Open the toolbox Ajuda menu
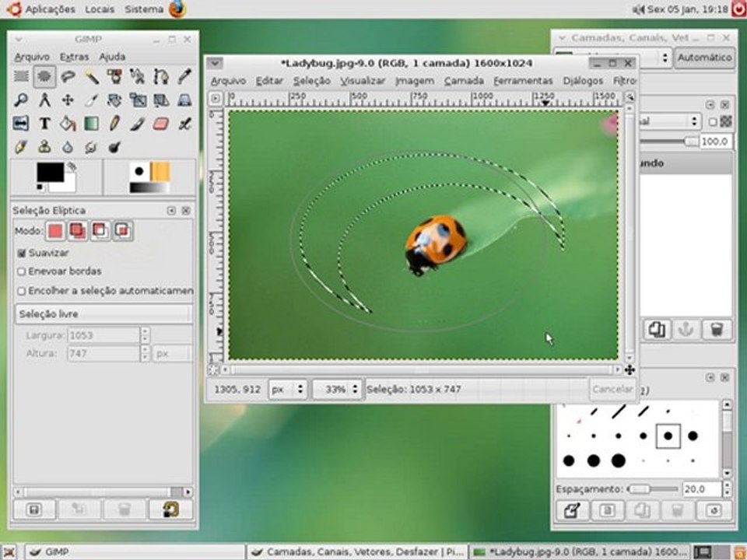Viewport: 747px width, 560px height. pyautogui.click(x=112, y=57)
